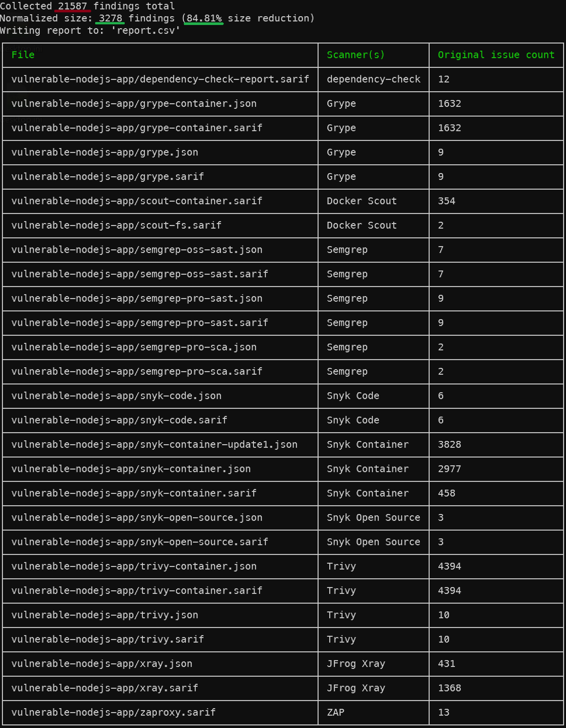Click the semgrep-oss-sast.json file path
Viewport: 566px width, 728px height.
137,249
